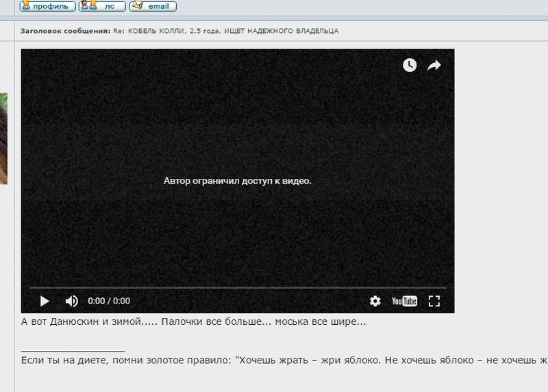Add the video to Watch Later with the clock icon
This screenshot has height=392, width=548.
coord(410,65)
